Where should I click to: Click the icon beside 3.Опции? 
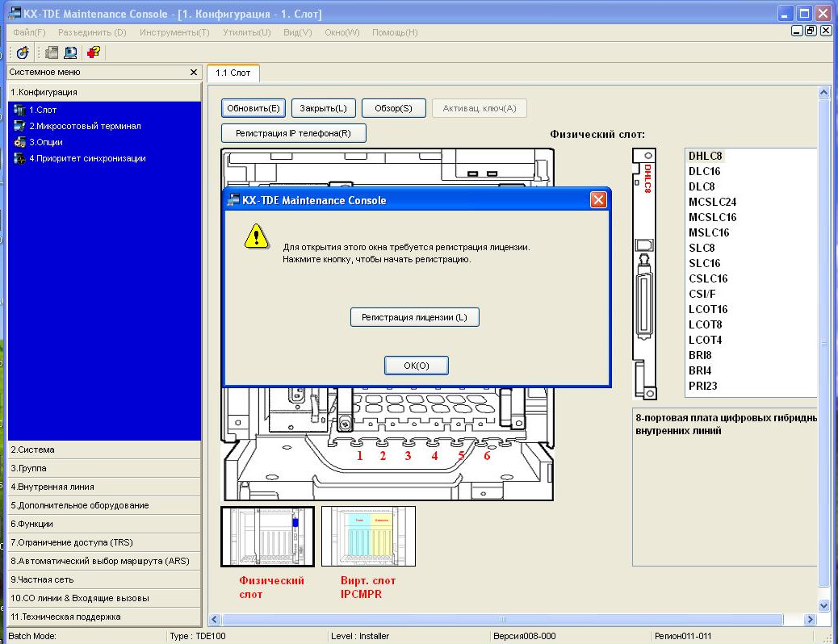pos(19,142)
